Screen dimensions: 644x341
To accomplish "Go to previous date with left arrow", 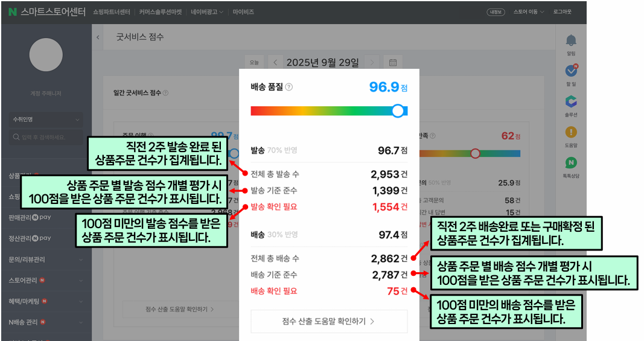I will (275, 62).
